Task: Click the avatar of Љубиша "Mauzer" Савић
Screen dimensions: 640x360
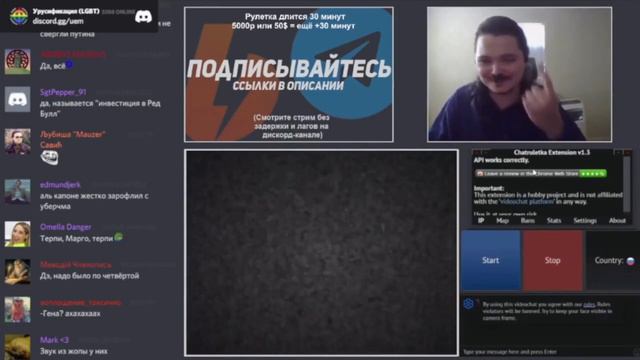Action: click(18, 142)
